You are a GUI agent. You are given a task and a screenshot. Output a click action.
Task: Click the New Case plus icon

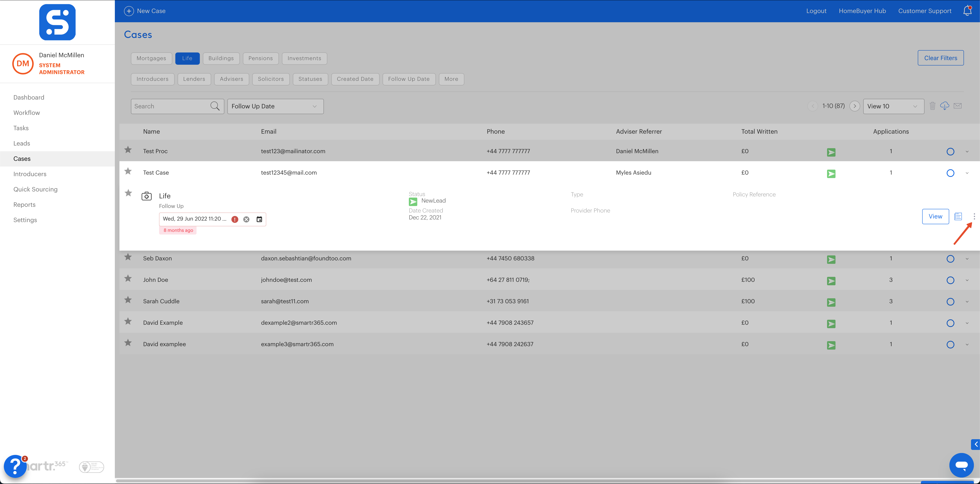point(129,11)
